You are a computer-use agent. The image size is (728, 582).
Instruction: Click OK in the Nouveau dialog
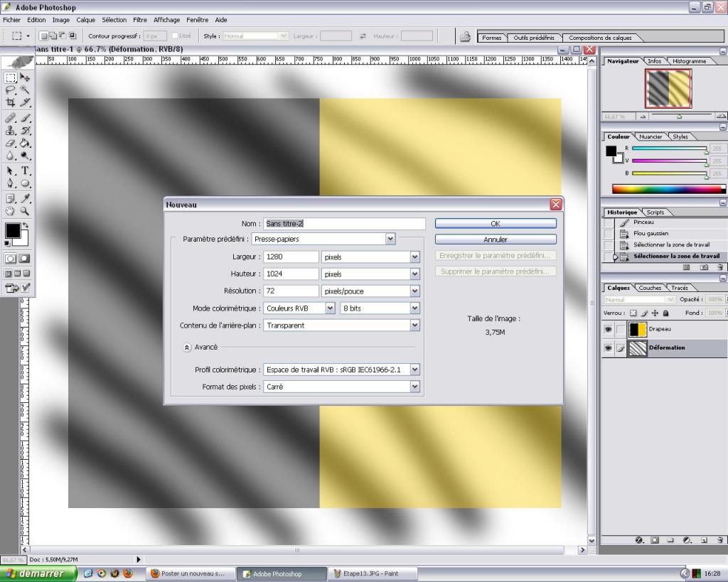[x=496, y=223]
